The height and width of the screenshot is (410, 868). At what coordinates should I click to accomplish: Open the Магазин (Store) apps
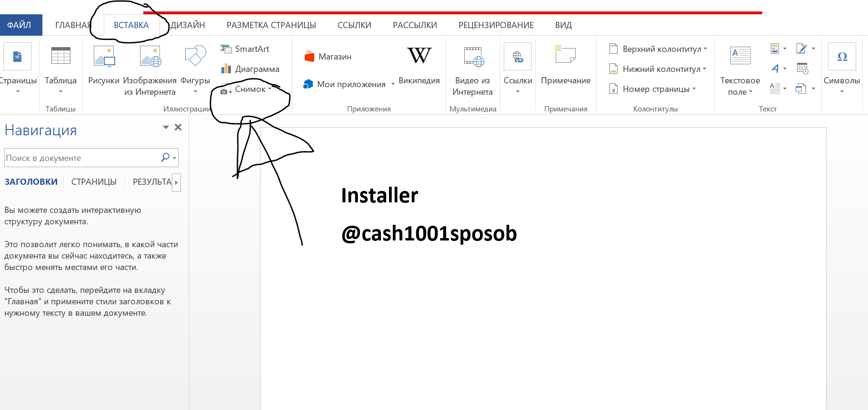coord(328,57)
